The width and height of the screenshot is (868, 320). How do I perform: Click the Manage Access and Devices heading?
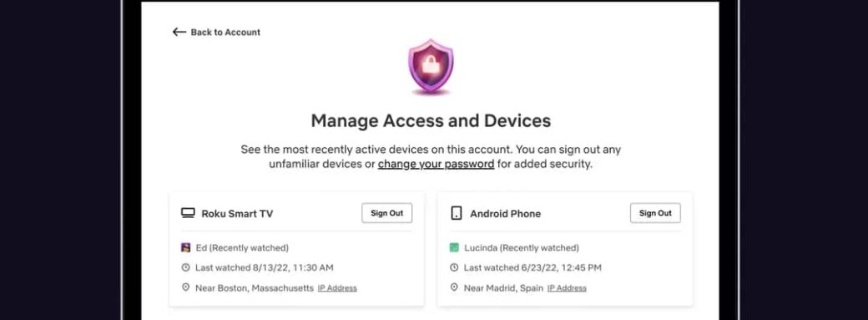click(431, 121)
